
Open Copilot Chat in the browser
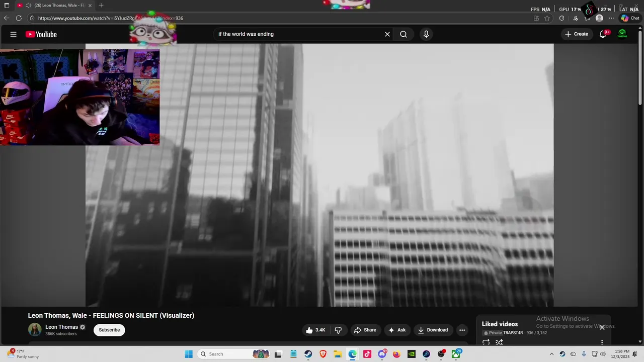pos(630,18)
